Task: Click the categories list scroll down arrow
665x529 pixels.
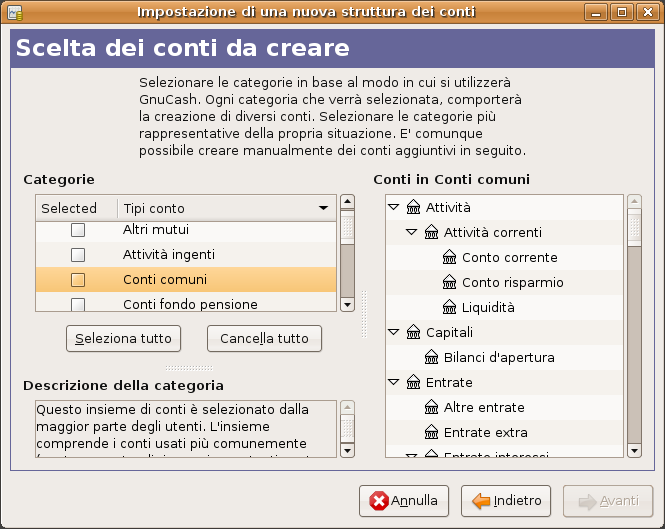Action: click(x=347, y=305)
